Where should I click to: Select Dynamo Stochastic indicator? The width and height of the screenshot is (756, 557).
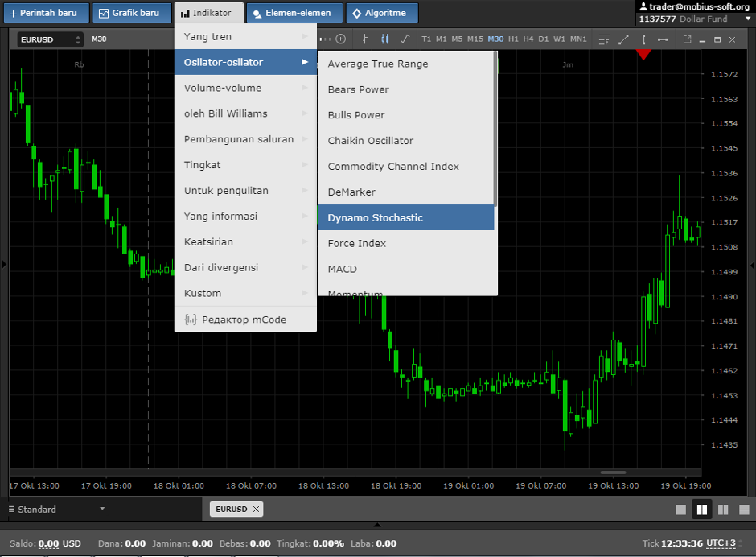tap(405, 217)
